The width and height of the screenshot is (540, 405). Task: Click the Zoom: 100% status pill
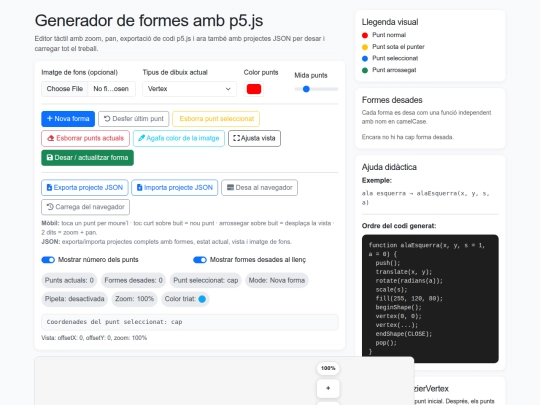134,299
